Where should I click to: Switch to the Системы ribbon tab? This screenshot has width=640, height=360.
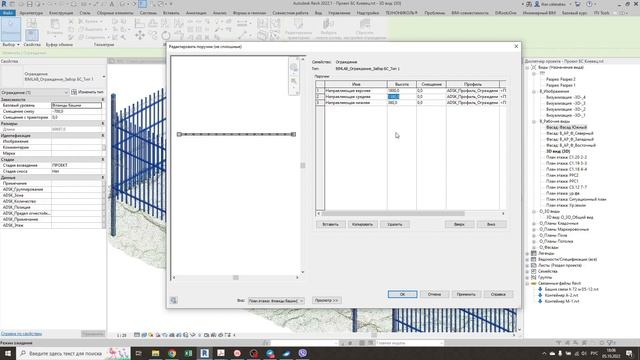point(148,13)
